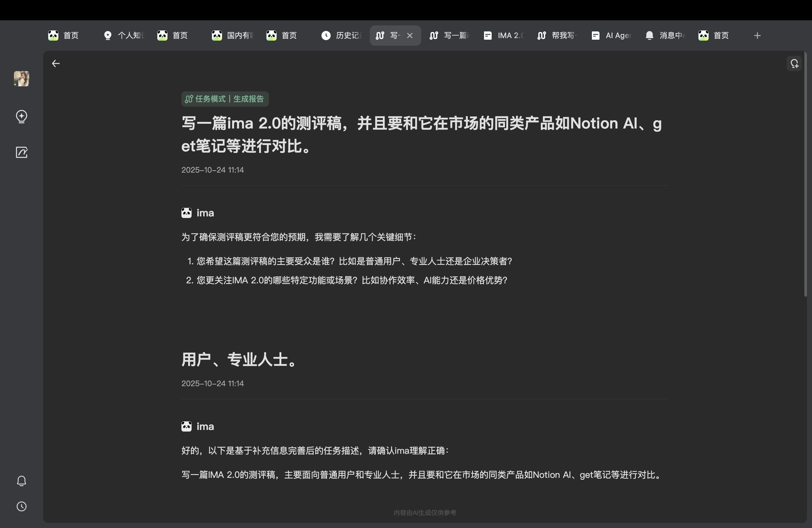Viewport: 812px width, 528px height.
Task: Open the notes edit icon in sidebar
Action: [x=22, y=152]
